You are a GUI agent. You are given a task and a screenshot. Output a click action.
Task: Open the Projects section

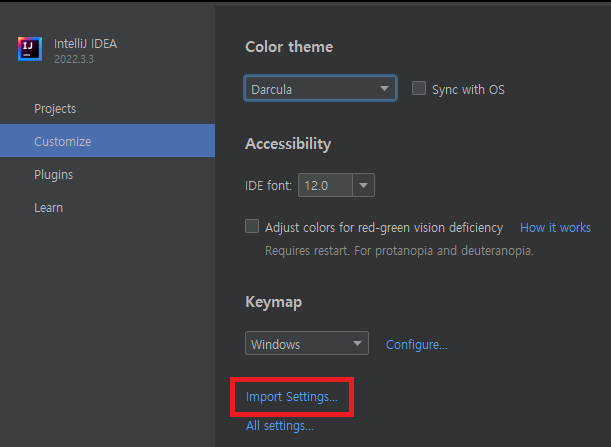pyautogui.click(x=55, y=109)
